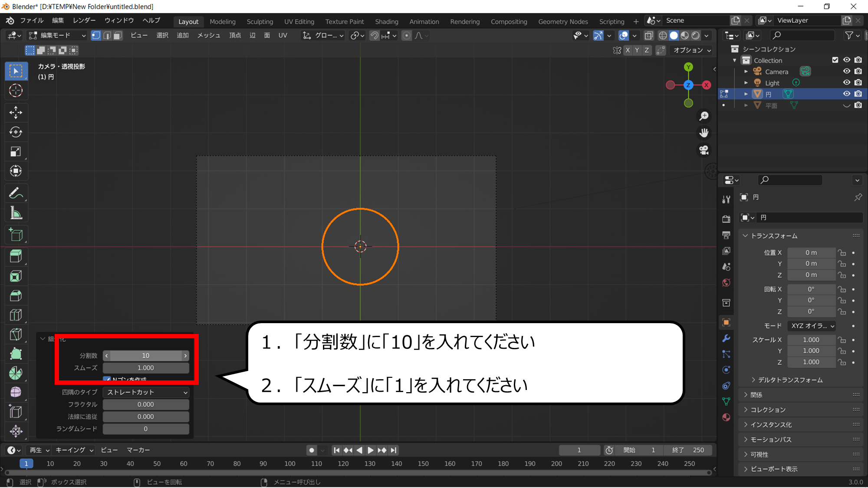Open the World properties tab icon
Image resolution: width=868 pixels, height=488 pixels.
click(x=726, y=283)
